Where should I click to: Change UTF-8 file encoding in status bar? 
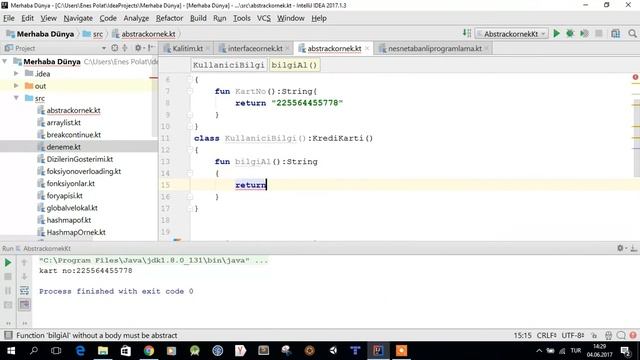click(573, 336)
